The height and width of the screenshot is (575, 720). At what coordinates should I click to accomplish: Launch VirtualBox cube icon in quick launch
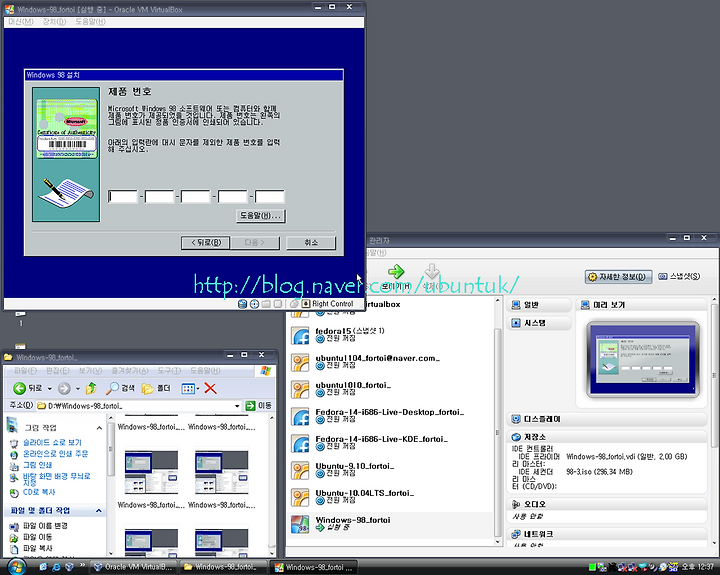click(x=69, y=567)
